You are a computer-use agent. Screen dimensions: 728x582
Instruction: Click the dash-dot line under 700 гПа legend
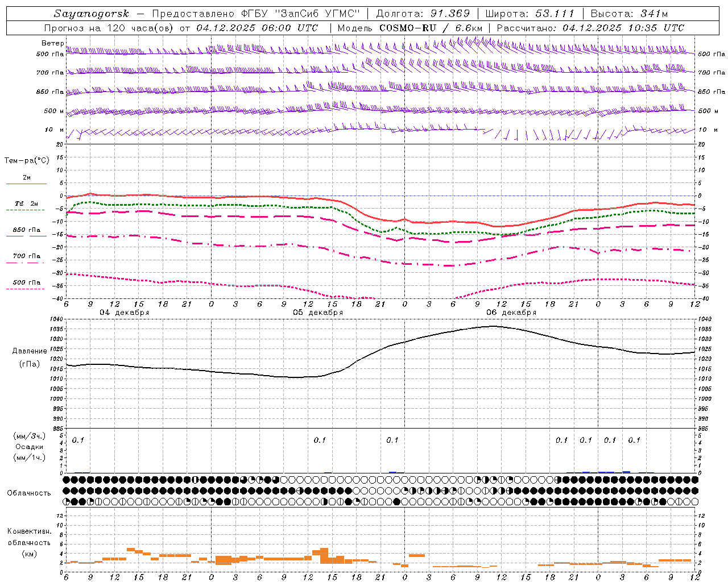(26, 262)
